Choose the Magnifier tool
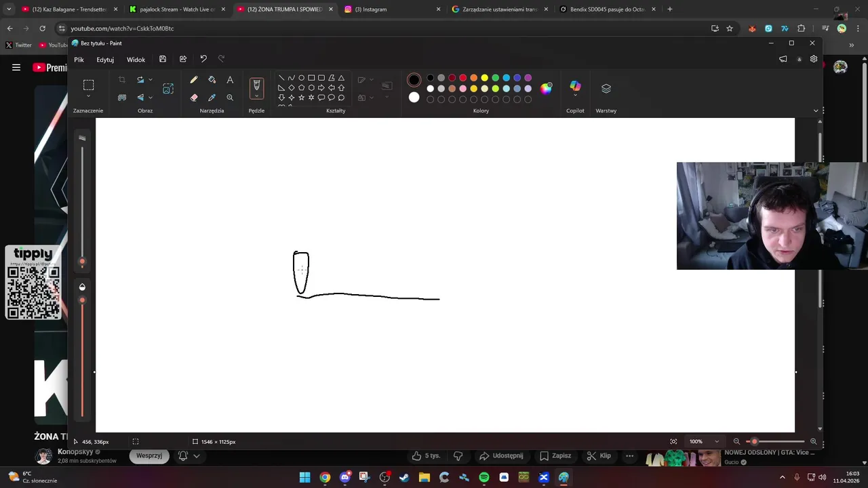868x488 pixels. (x=230, y=98)
